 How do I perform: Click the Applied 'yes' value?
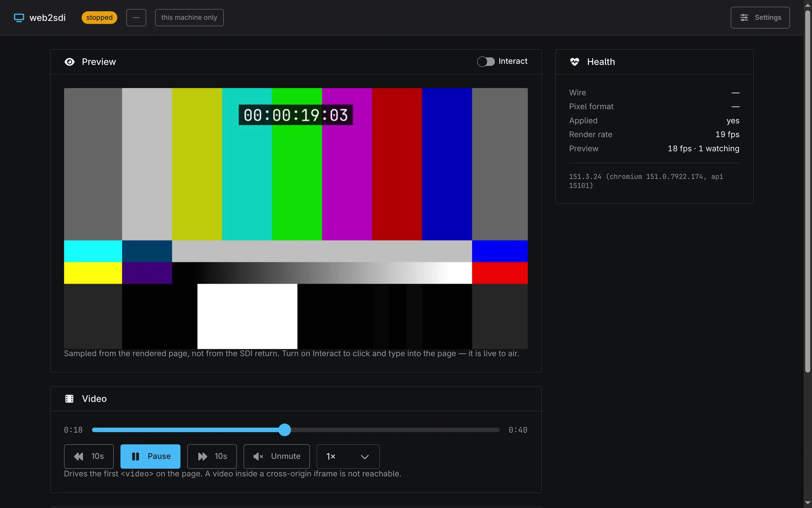(x=733, y=121)
